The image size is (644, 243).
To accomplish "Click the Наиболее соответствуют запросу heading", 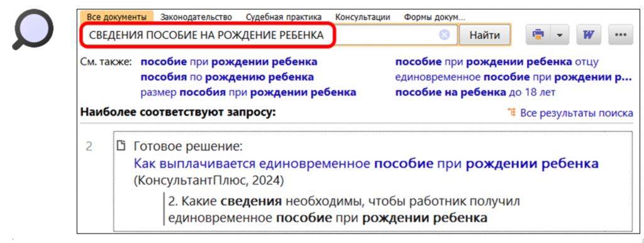I will coord(178,112).
